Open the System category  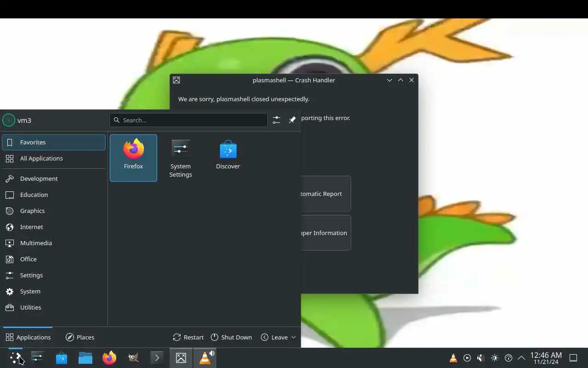pyautogui.click(x=54, y=291)
